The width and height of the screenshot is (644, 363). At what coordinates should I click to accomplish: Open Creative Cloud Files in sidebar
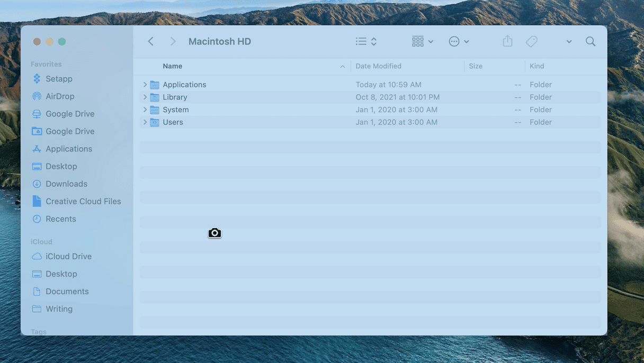[76, 201]
